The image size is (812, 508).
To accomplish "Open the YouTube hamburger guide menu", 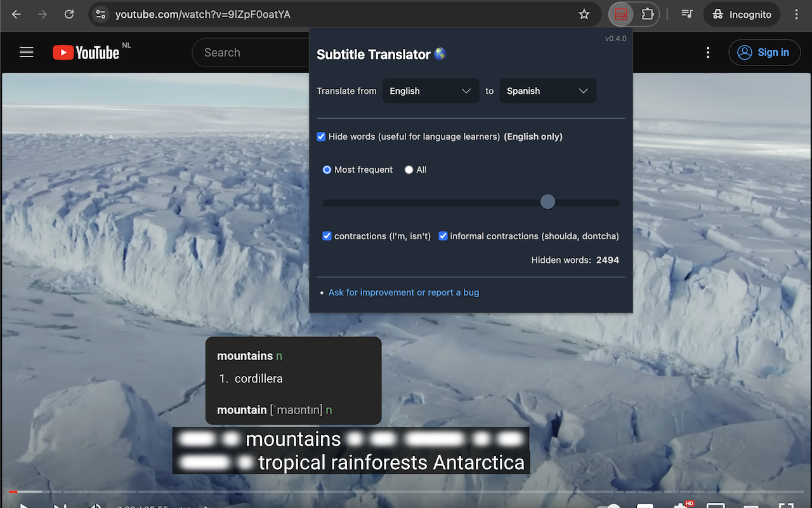I will (x=26, y=53).
